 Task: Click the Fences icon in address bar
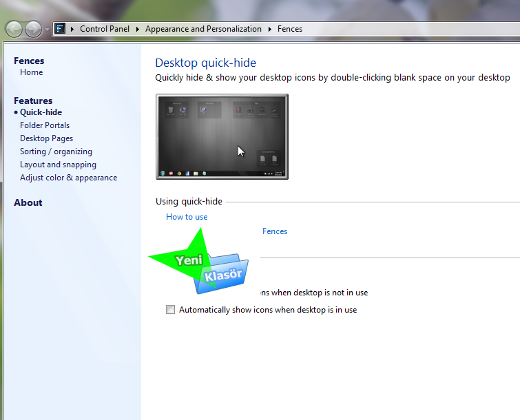(x=61, y=29)
